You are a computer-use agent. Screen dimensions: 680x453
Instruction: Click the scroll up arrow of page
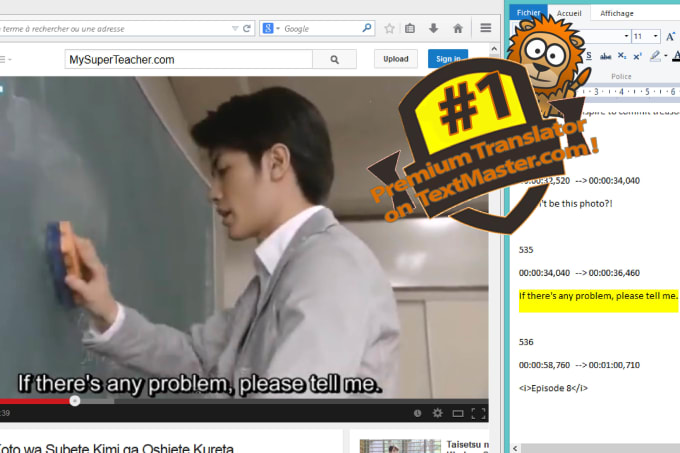click(x=494, y=49)
